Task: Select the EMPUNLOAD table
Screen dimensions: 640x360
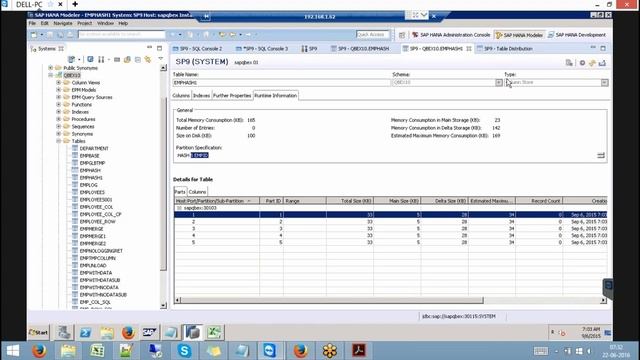Action: [x=93, y=266]
